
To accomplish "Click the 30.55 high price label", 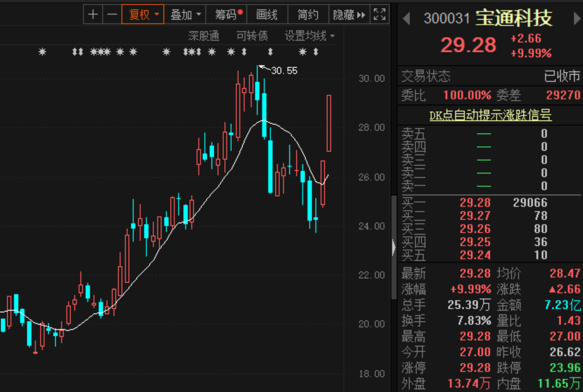I will (x=284, y=70).
